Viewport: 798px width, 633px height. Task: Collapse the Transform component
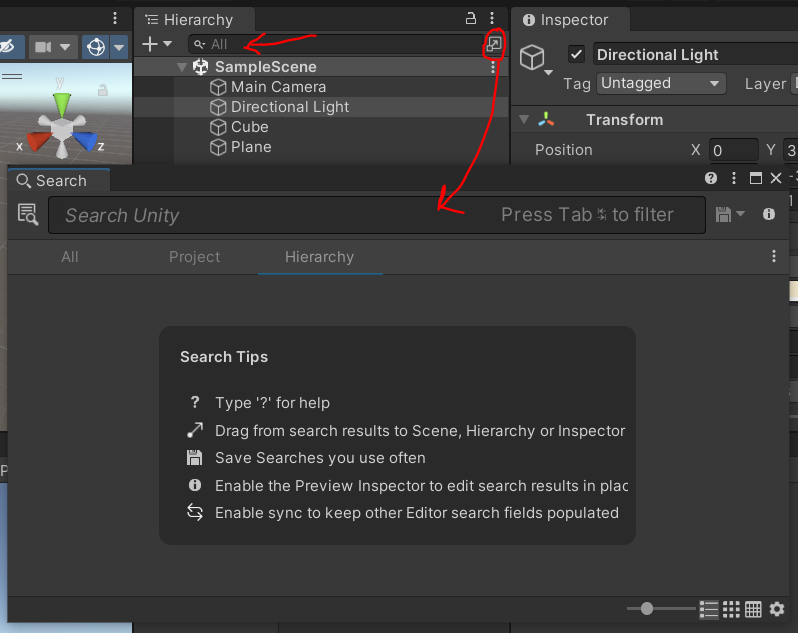(x=524, y=120)
